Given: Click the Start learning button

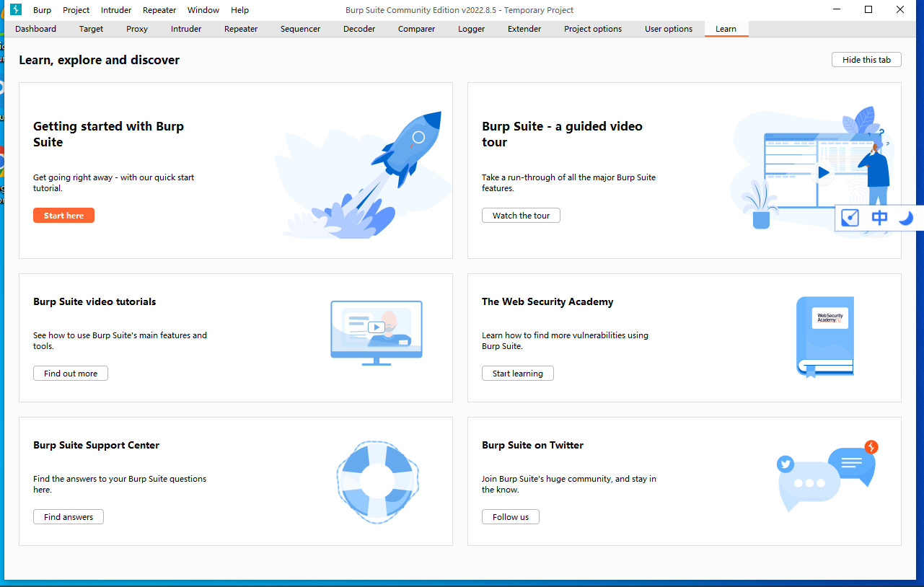Looking at the screenshot, I should click(518, 374).
